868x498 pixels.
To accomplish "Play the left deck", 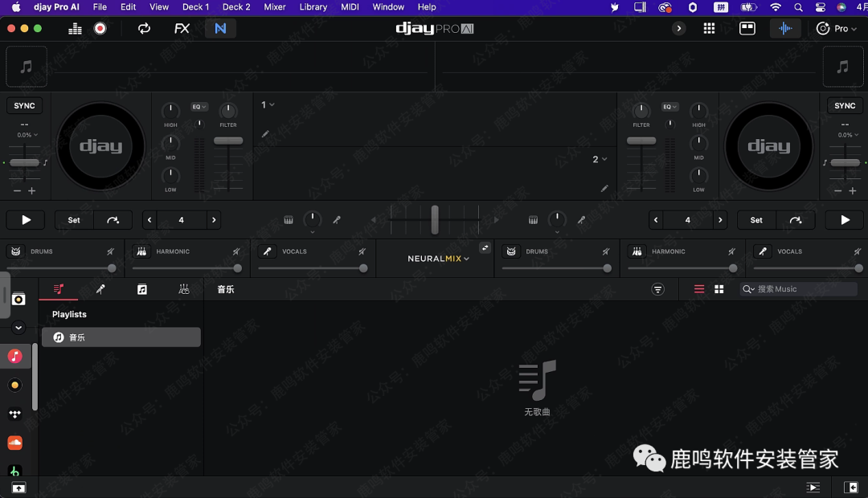I will click(x=26, y=220).
